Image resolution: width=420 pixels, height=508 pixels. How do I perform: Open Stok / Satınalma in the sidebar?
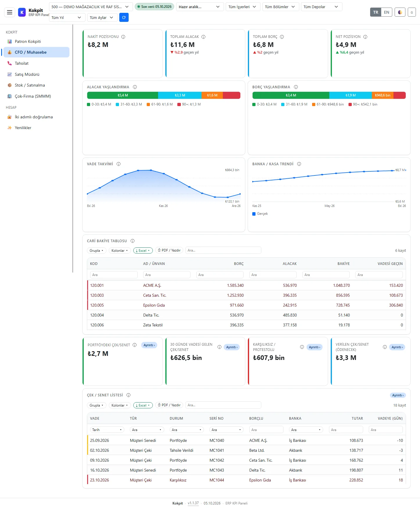36,85
